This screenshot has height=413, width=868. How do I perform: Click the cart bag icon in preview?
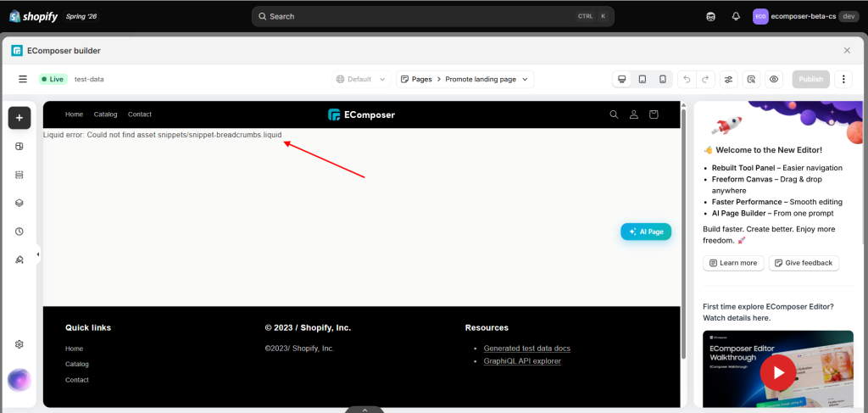(654, 114)
